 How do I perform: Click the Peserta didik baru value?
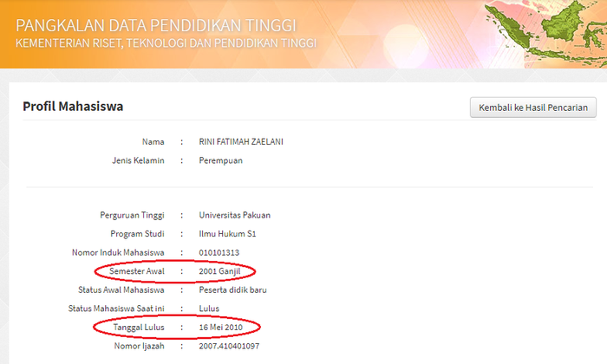click(x=232, y=289)
